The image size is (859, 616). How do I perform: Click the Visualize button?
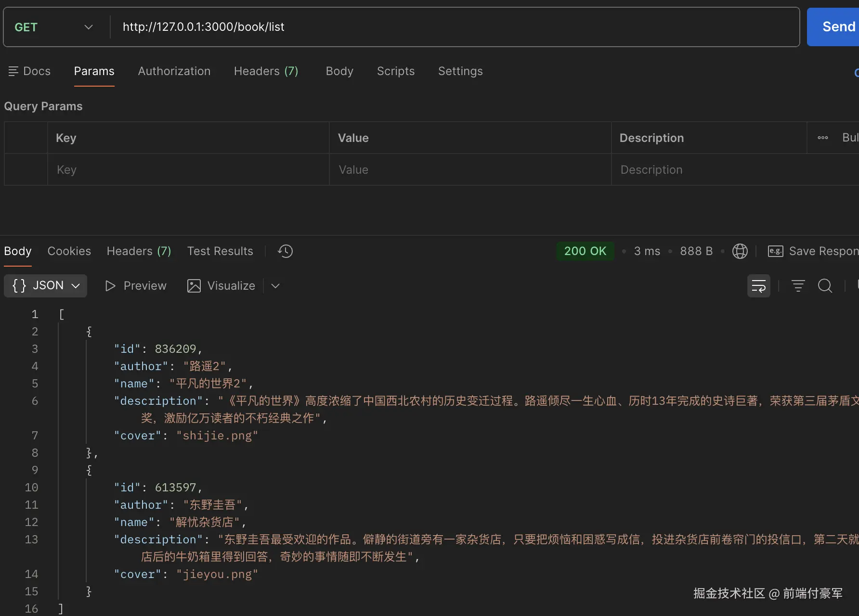tap(221, 286)
